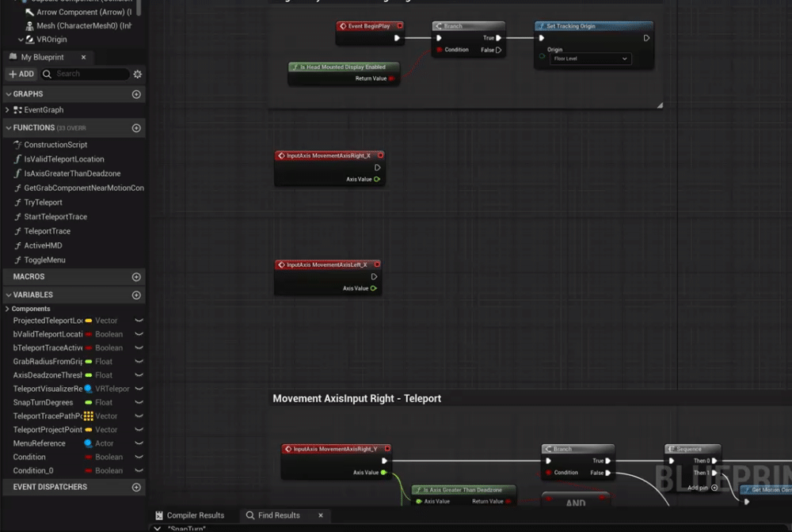Toggle visibility eye for SnapTurnDegrees variable
This screenshot has height=532, width=792.
tap(139, 402)
